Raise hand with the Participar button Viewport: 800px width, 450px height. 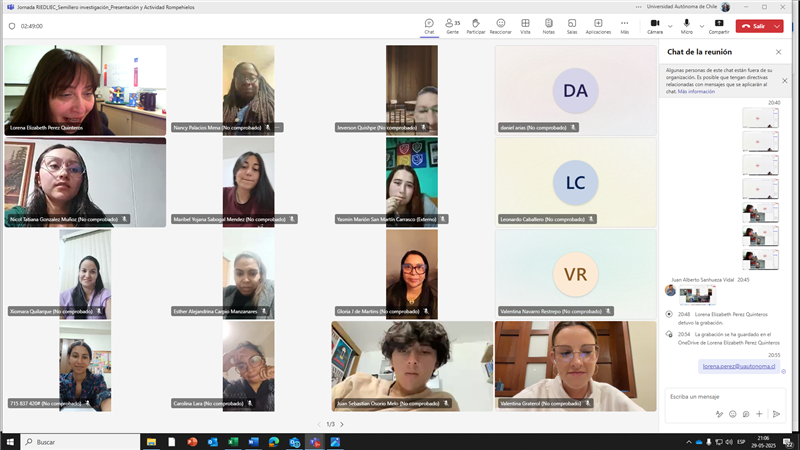[476, 26]
